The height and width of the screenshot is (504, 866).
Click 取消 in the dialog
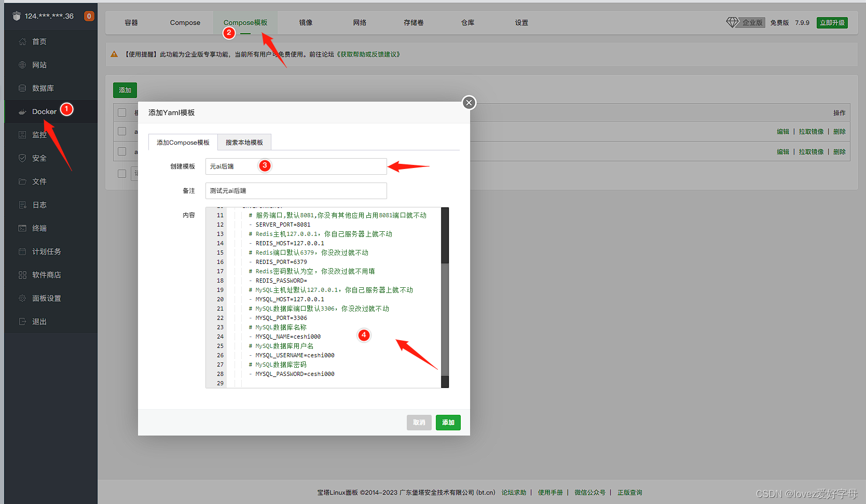[419, 423]
